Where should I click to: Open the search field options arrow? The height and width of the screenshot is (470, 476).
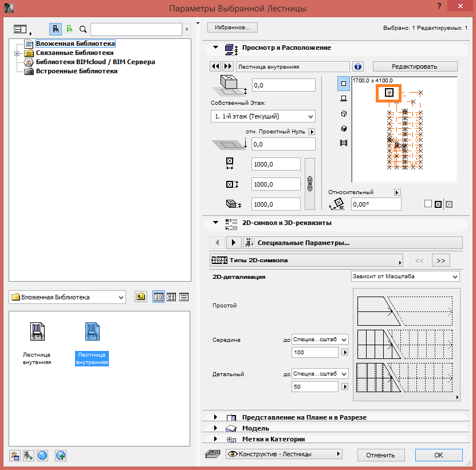point(187,29)
